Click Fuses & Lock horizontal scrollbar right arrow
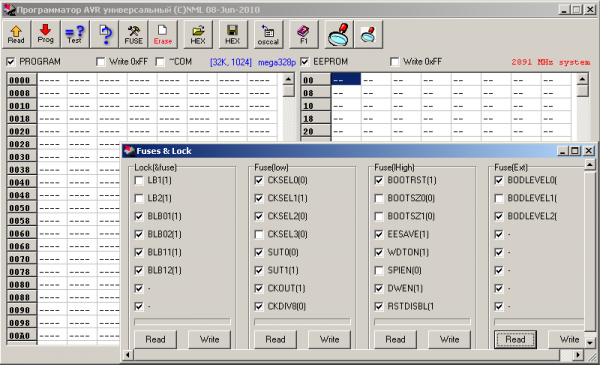Screen dimensions: 600x365 578,355
